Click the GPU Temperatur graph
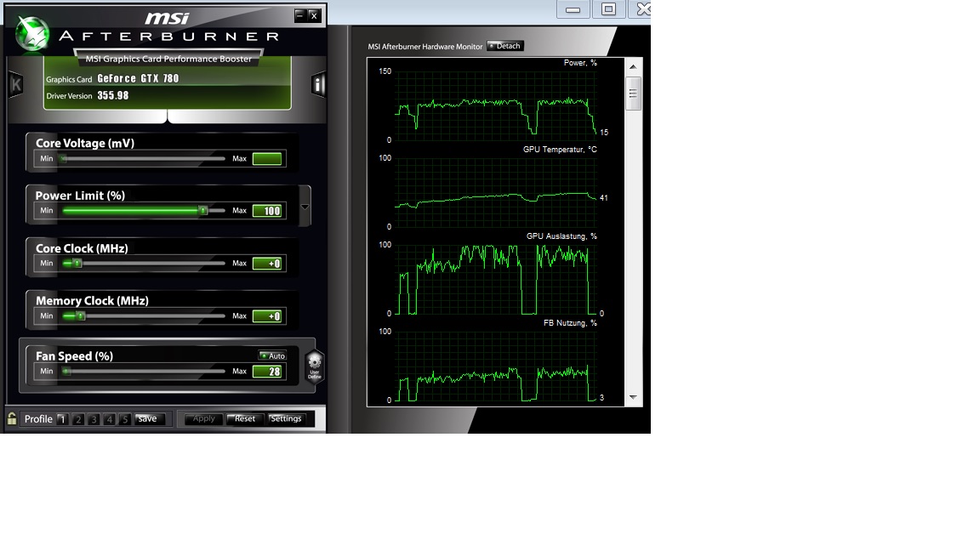980x551 pixels. point(496,192)
